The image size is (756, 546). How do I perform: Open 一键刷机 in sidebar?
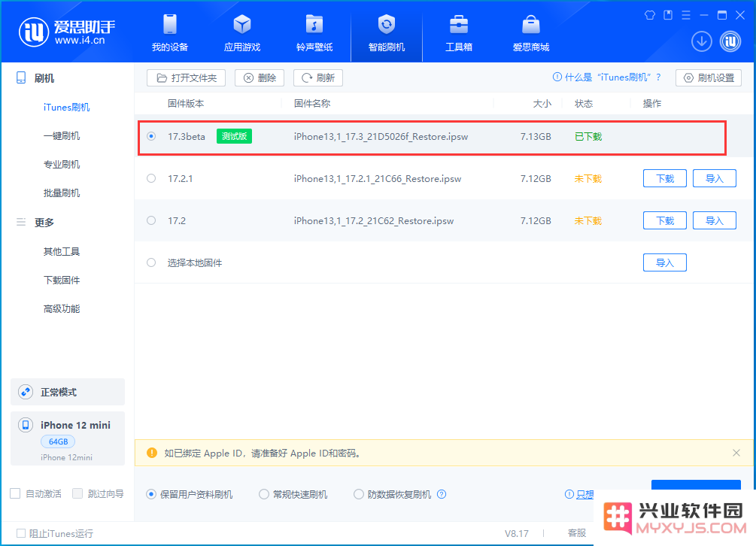[x=62, y=135]
